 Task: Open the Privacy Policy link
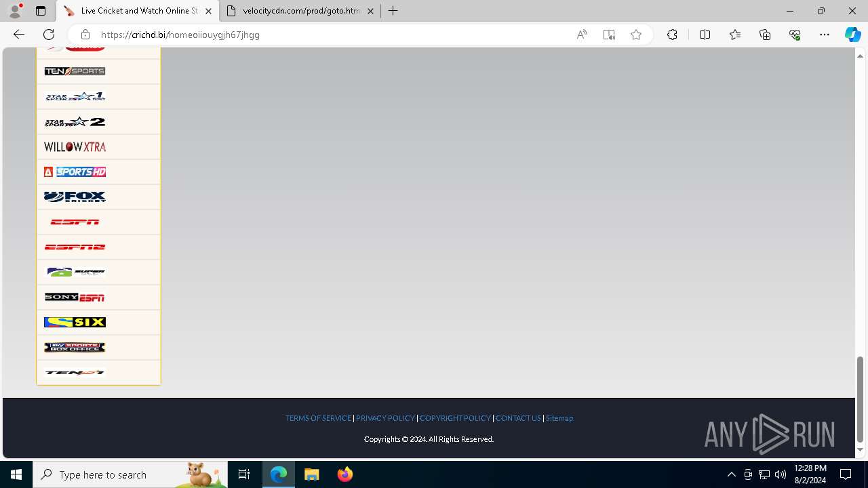pos(385,418)
